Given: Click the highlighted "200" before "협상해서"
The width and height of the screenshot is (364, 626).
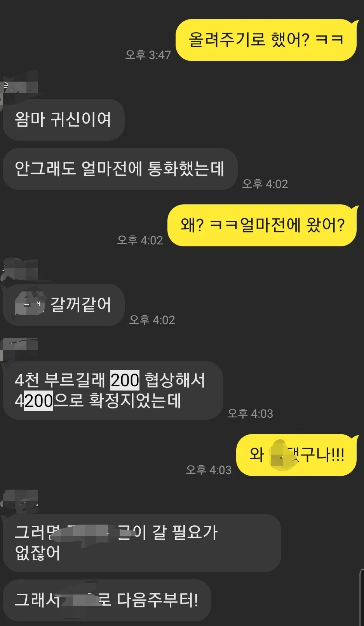Looking at the screenshot, I should tap(125, 380).
